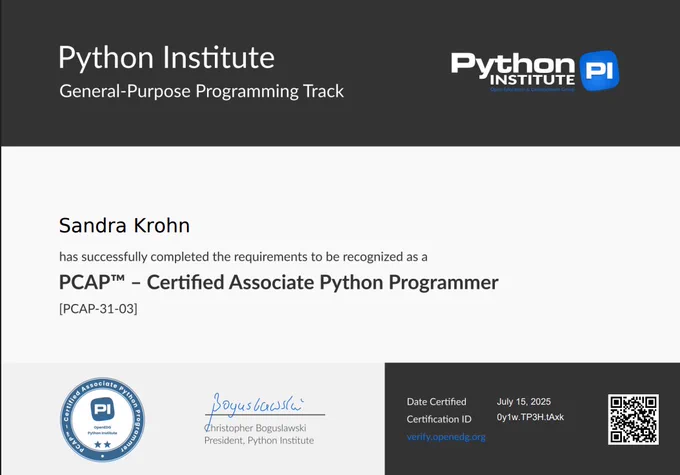Image resolution: width=680 pixels, height=475 pixels.
Task: Click the exam code '[PCAP-31-03]'
Action: [x=98, y=308]
